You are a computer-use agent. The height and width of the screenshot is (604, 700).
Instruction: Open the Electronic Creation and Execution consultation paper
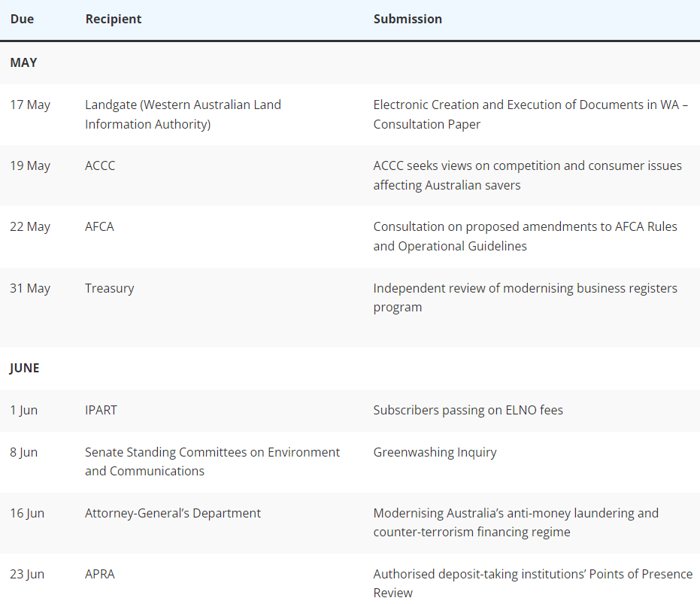point(530,114)
